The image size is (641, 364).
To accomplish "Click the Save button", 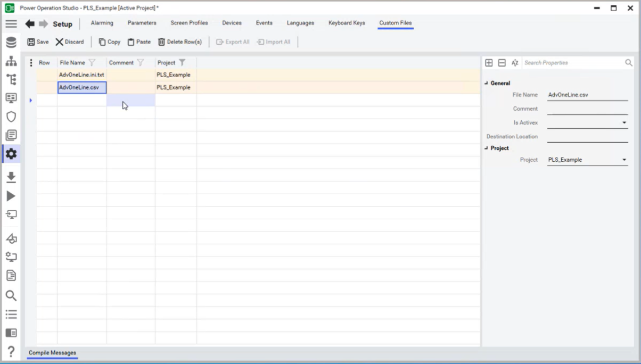I will coord(38,42).
